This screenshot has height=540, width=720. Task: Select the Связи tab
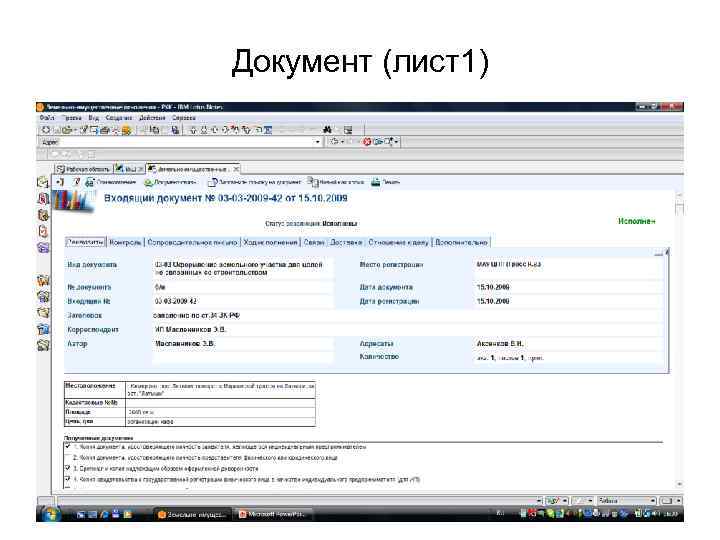coord(314,242)
